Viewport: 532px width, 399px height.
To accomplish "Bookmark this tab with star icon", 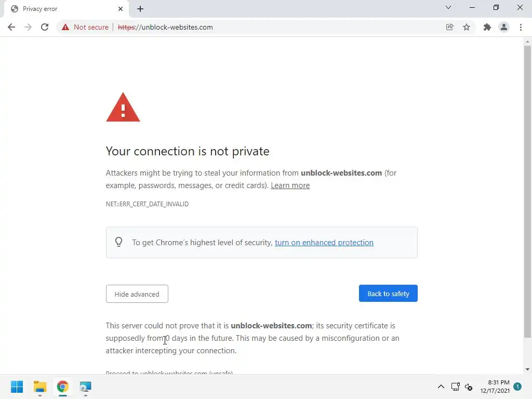I will 467,27.
